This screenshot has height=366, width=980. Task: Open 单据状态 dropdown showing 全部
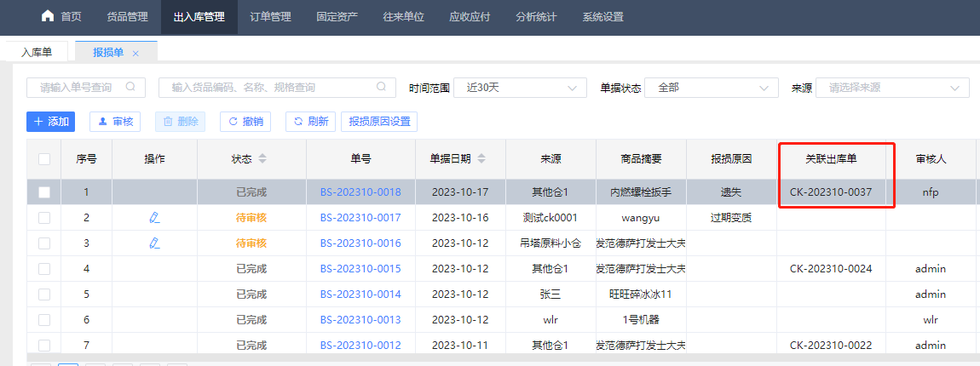click(712, 88)
